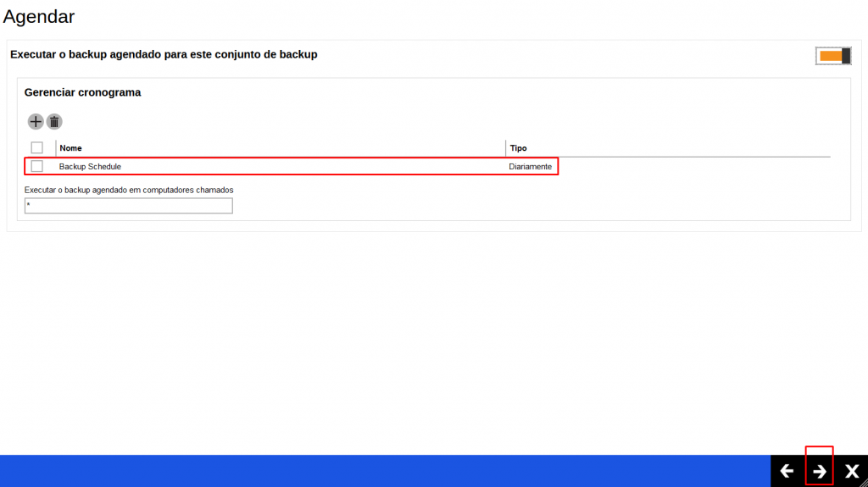Click the plus icon to add schedule
Viewport: 868px width, 487px height.
(36, 122)
